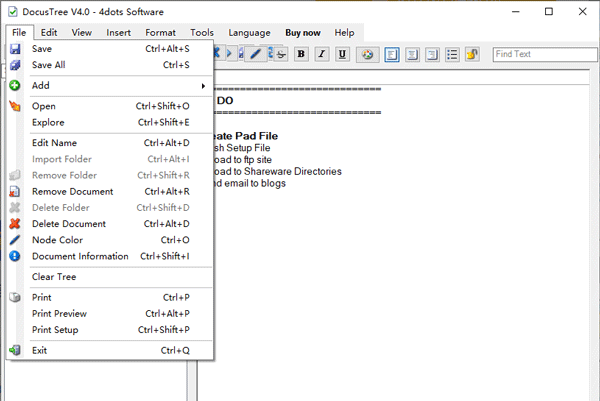Click the green plus Add icon
Screen dimensions: 600x401
click(15, 85)
